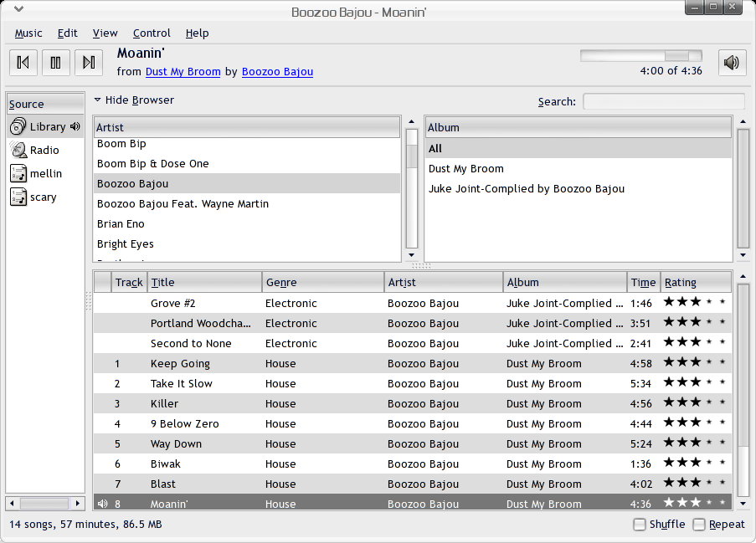This screenshot has height=543, width=756.
Task: Open the Control menu
Action: pos(152,33)
